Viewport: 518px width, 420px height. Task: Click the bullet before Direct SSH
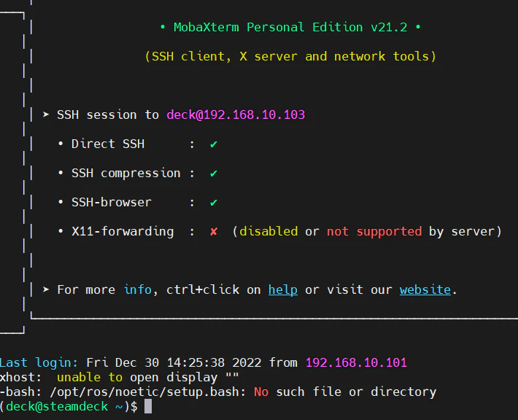[x=61, y=144]
